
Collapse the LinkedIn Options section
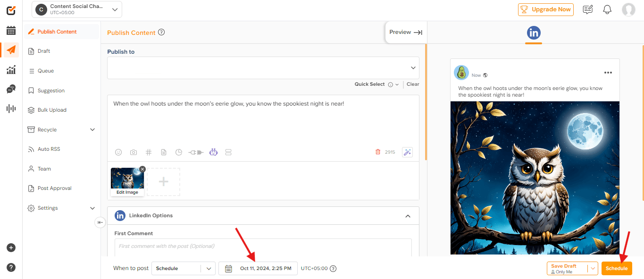[408, 215]
